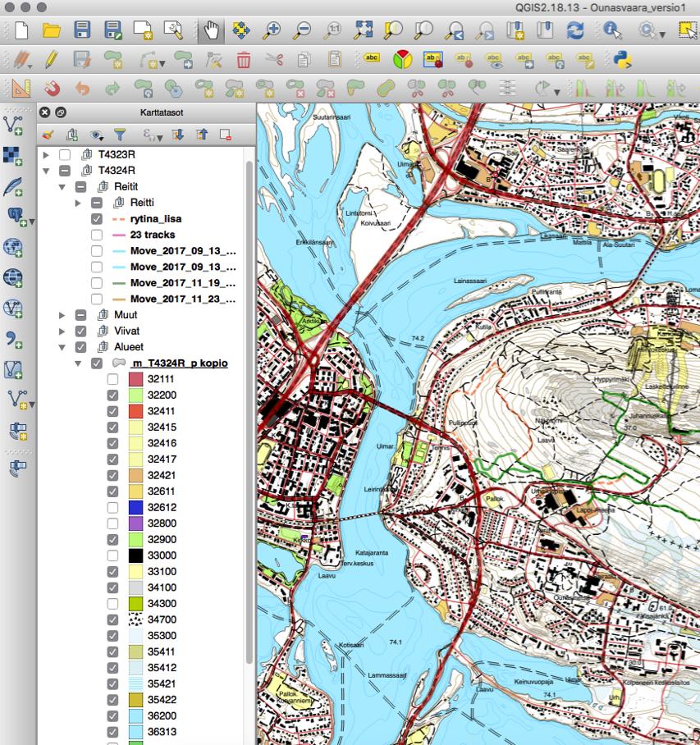Image resolution: width=700 pixels, height=745 pixels.
Task: Open Save Project As
Action: [112, 30]
